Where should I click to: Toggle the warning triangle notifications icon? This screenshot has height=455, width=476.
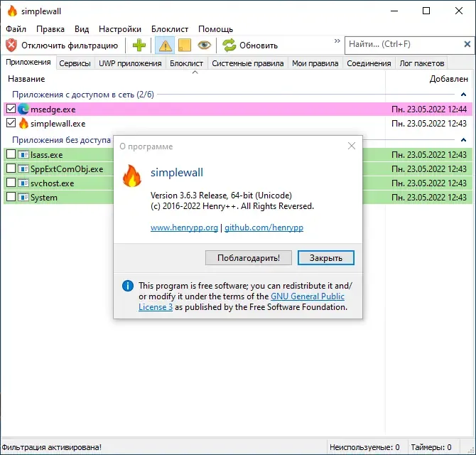(x=165, y=45)
